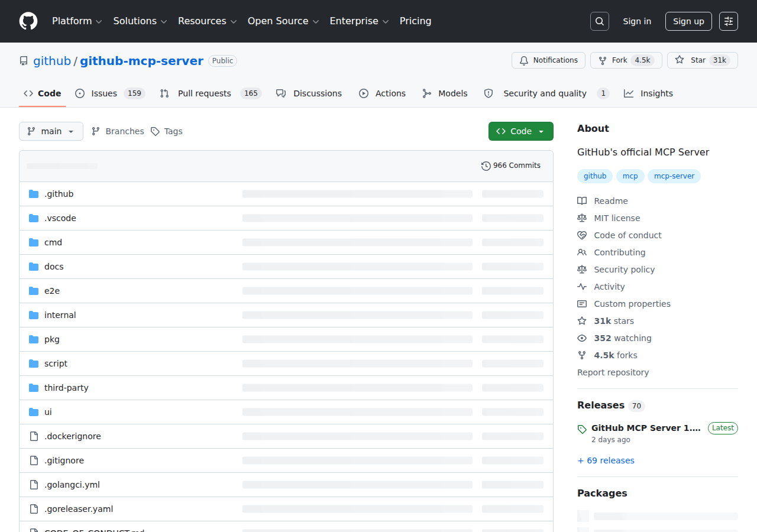Open the appearance settings sliders icon

click(729, 21)
